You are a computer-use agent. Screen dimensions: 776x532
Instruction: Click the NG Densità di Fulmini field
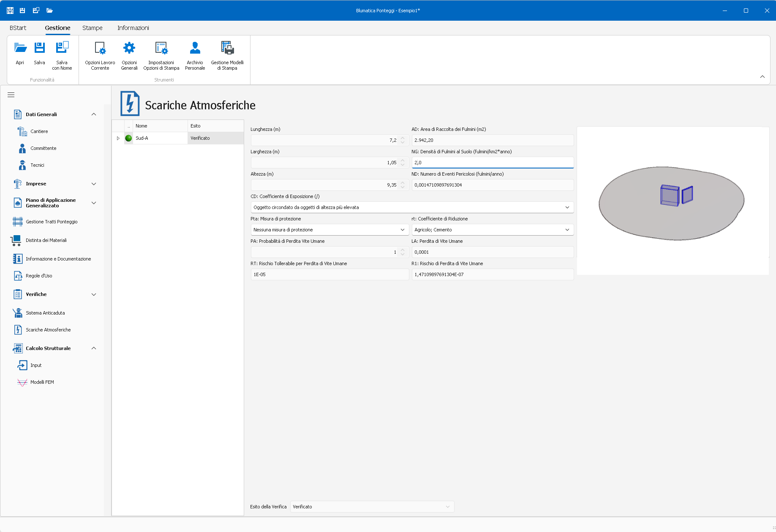click(492, 163)
